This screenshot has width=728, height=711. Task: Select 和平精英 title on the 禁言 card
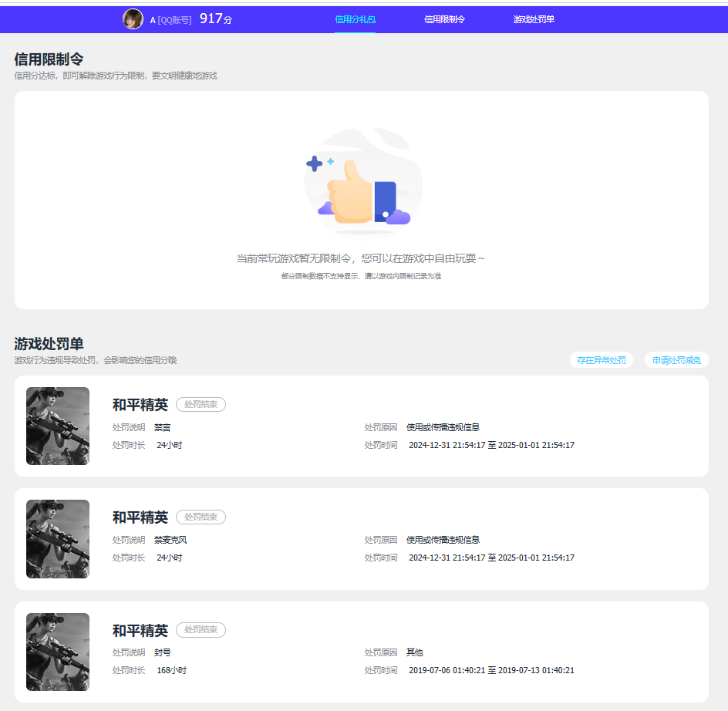pos(140,405)
